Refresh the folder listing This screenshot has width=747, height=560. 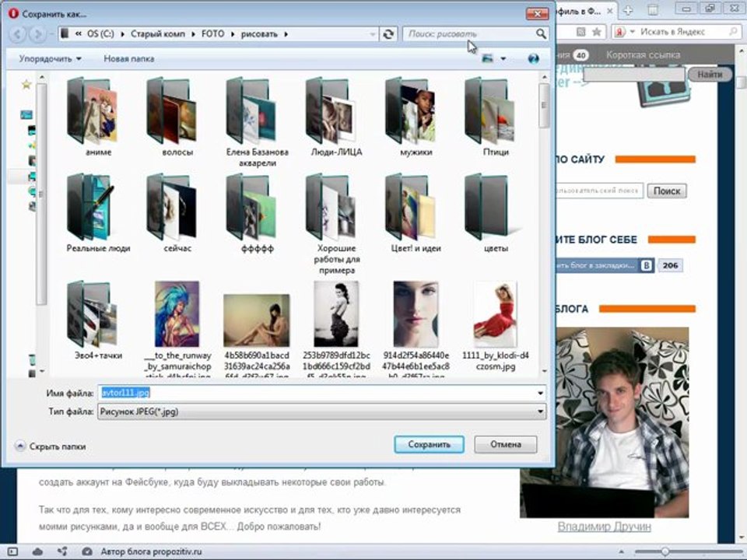click(x=388, y=33)
